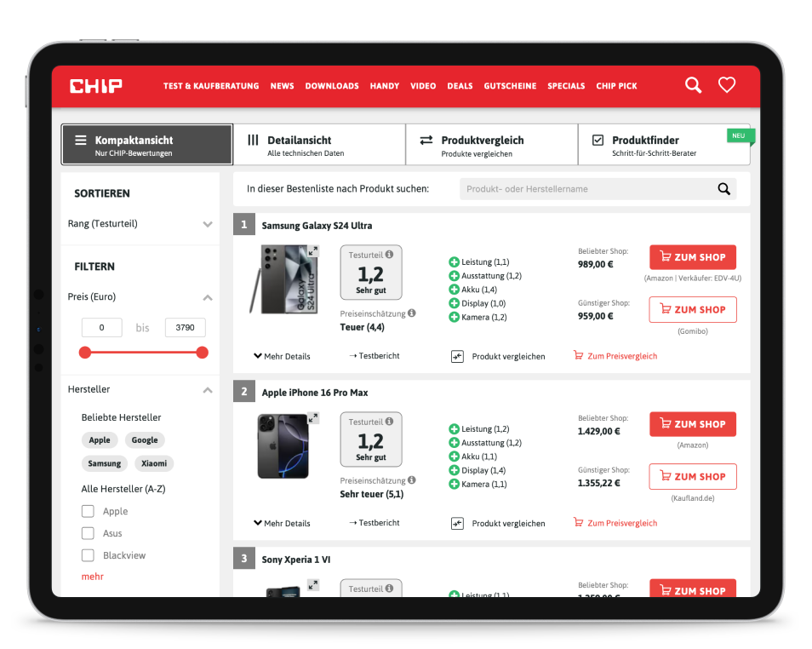Click compare icon for Samsung Galaxy S24 Ultra
This screenshot has width=812, height=649.
(x=457, y=357)
